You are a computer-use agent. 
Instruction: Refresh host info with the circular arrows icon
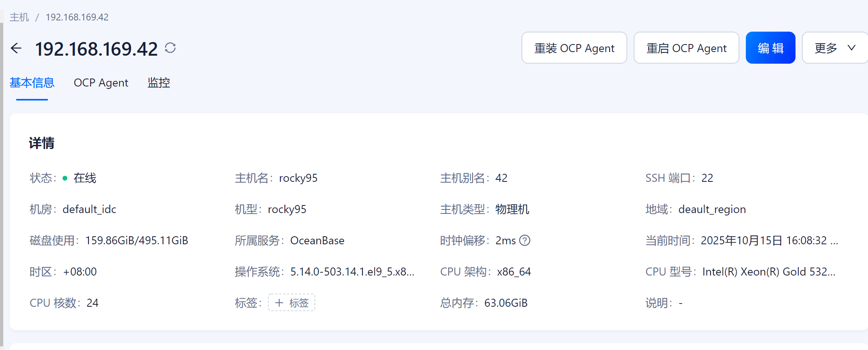tap(170, 48)
